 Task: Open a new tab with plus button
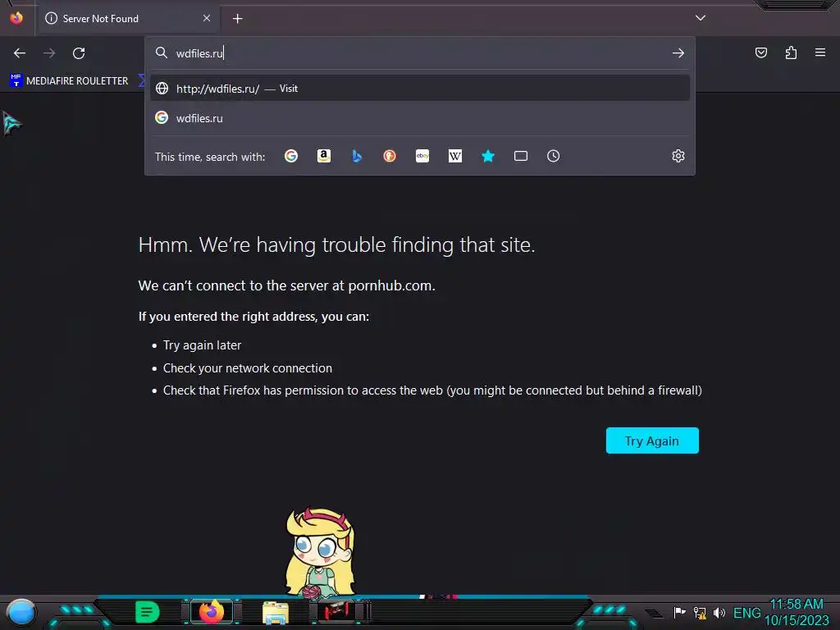coord(237,19)
